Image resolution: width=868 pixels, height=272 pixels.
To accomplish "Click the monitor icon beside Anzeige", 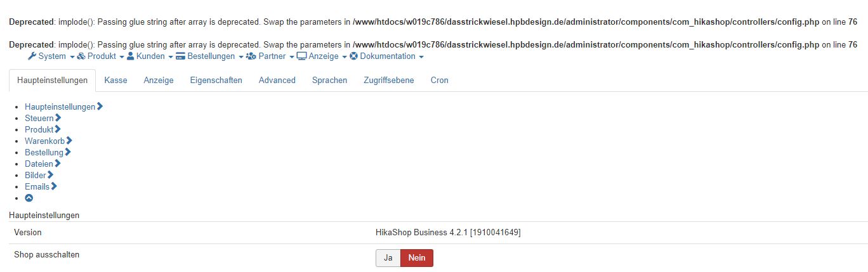I will click(301, 56).
